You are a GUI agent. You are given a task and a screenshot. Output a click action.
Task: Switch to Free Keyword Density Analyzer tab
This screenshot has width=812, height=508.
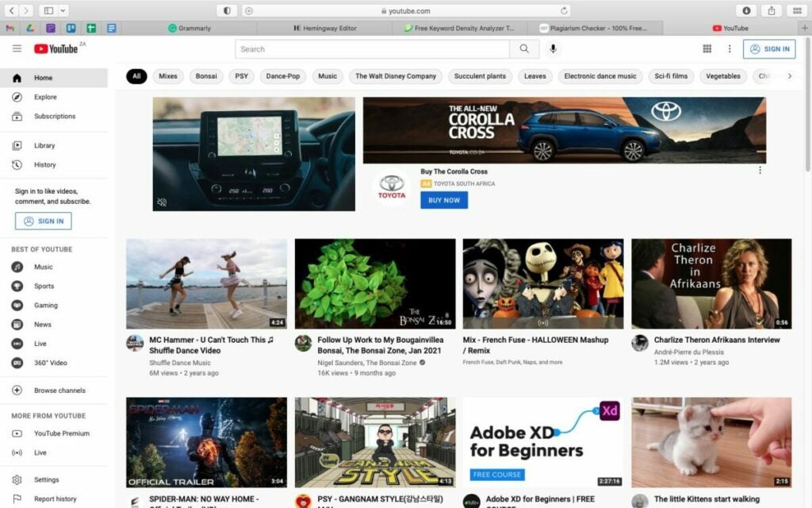(459, 28)
